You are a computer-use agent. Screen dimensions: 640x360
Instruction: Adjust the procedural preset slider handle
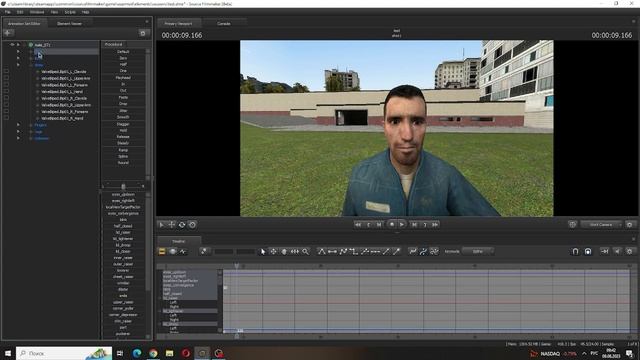click(123, 186)
